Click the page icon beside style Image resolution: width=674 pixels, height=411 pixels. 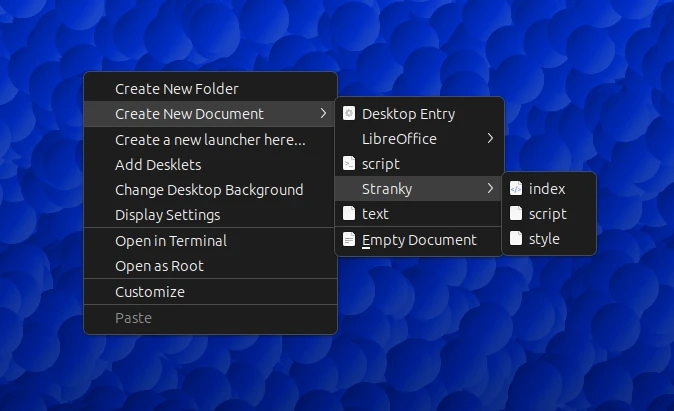(516, 238)
